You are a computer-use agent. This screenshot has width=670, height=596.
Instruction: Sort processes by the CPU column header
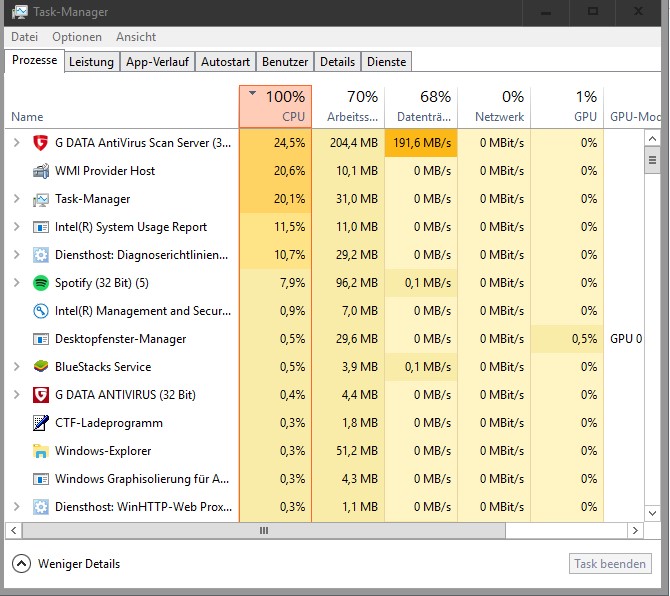coord(276,107)
